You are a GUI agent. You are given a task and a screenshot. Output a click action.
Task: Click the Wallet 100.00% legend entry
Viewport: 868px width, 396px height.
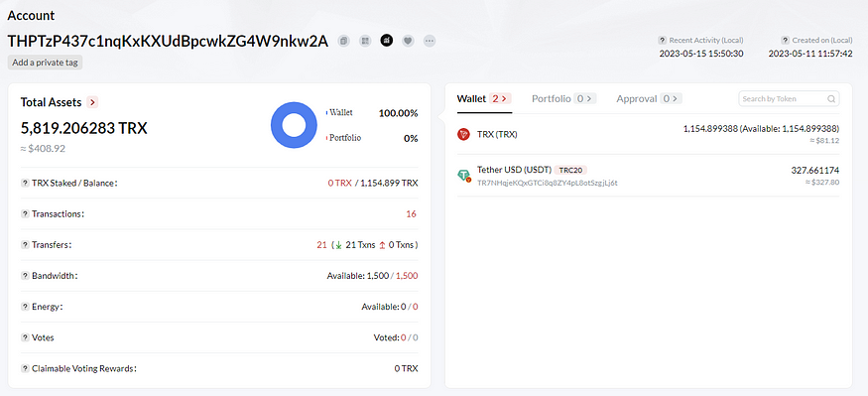pos(372,113)
